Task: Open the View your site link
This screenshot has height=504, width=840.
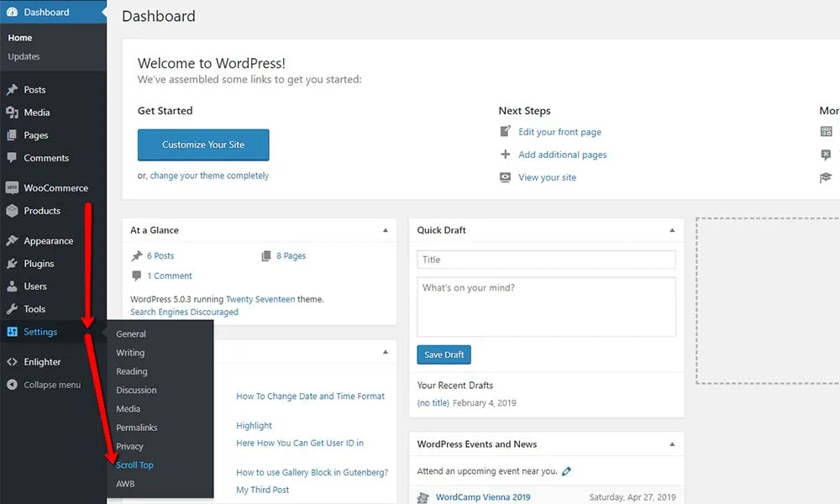Action: coord(547,177)
